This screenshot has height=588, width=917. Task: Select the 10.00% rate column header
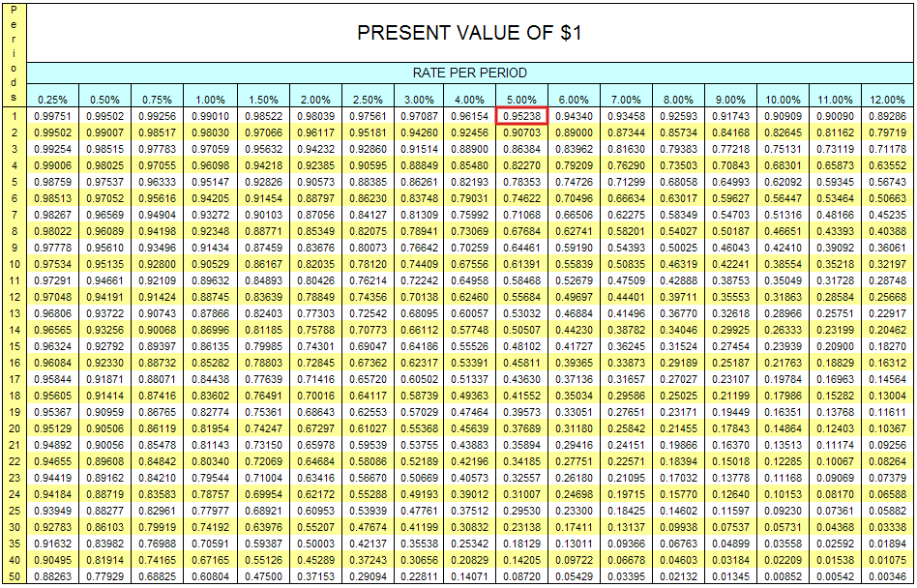tap(783, 100)
